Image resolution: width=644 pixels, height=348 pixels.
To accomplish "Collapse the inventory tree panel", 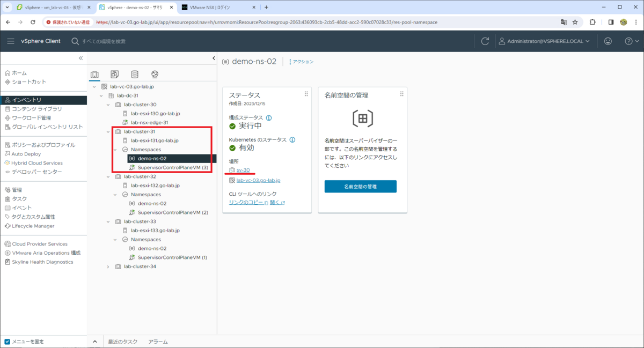I will click(x=214, y=58).
